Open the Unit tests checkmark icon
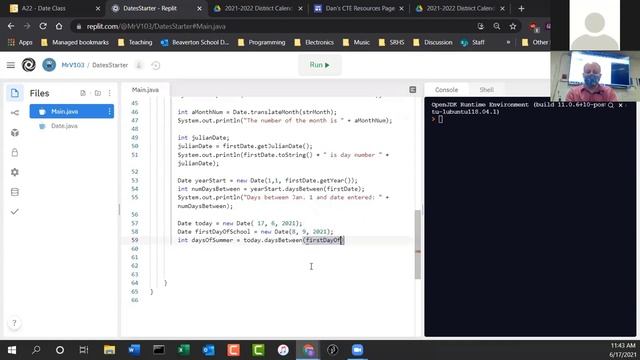 pos(15,211)
